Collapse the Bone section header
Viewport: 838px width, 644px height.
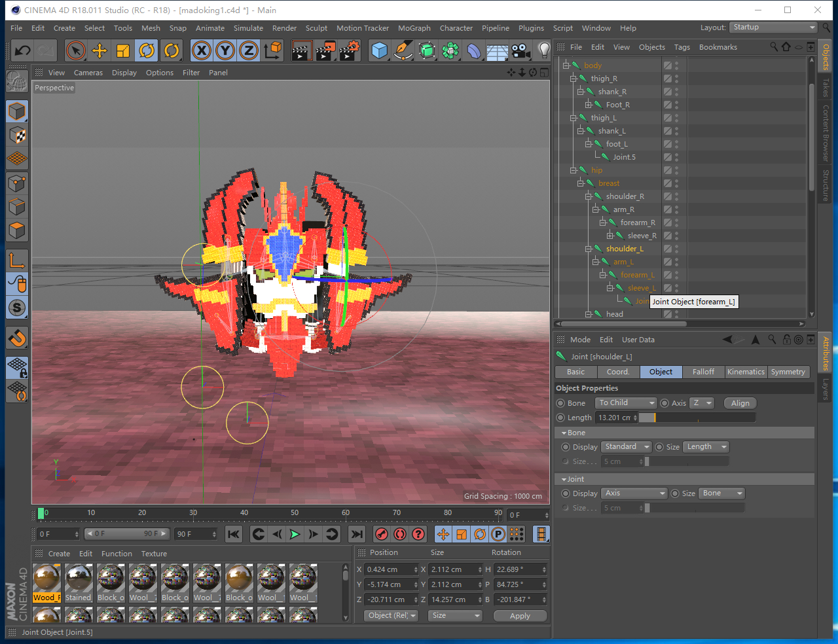tap(572, 433)
